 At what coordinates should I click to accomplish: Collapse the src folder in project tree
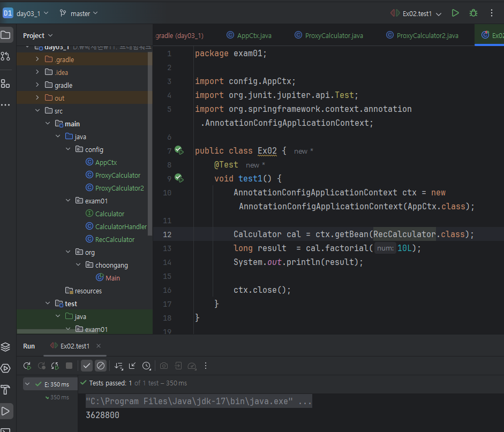(x=37, y=111)
